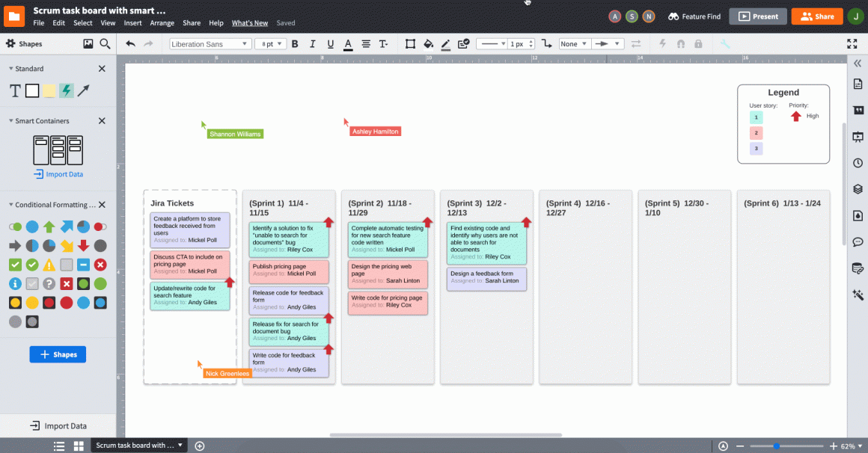
Task: Select the yellow sticky note shape
Action: [x=49, y=91]
